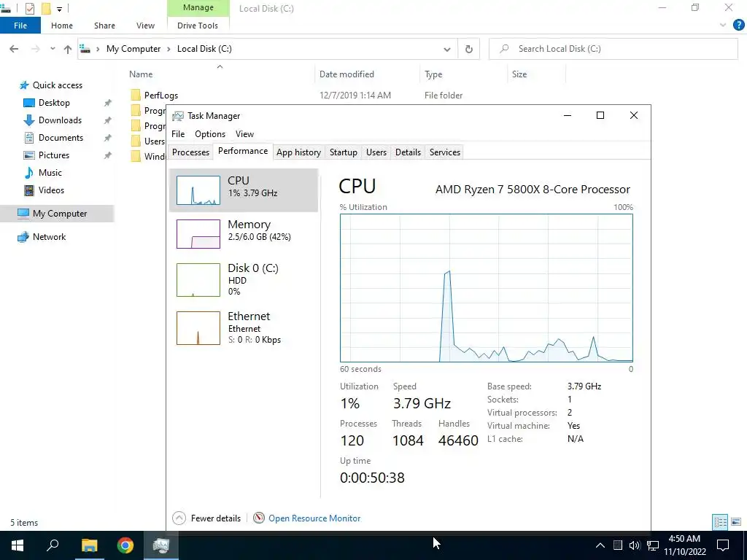
Task: Click the Task Manager title bar icon
Action: coord(178,116)
